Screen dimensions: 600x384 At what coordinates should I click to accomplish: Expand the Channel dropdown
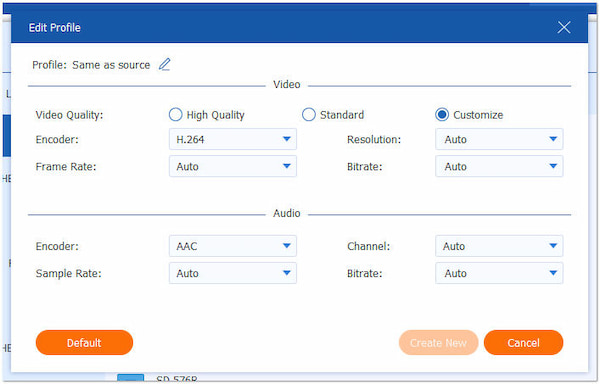coord(499,246)
